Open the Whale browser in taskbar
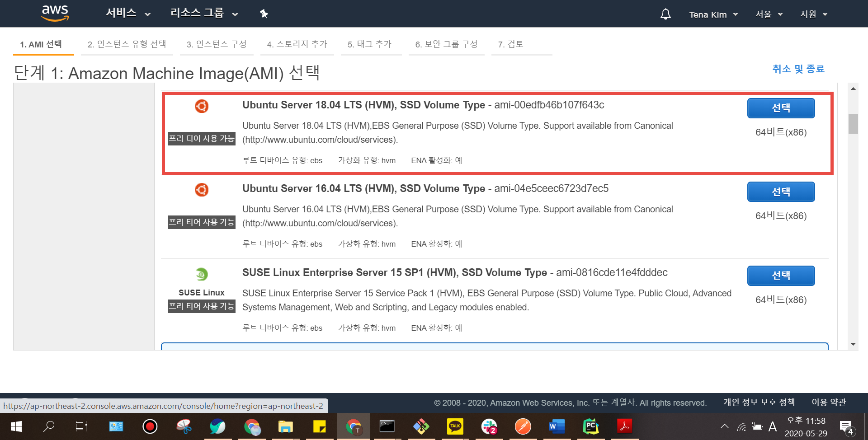 click(218, 426)
